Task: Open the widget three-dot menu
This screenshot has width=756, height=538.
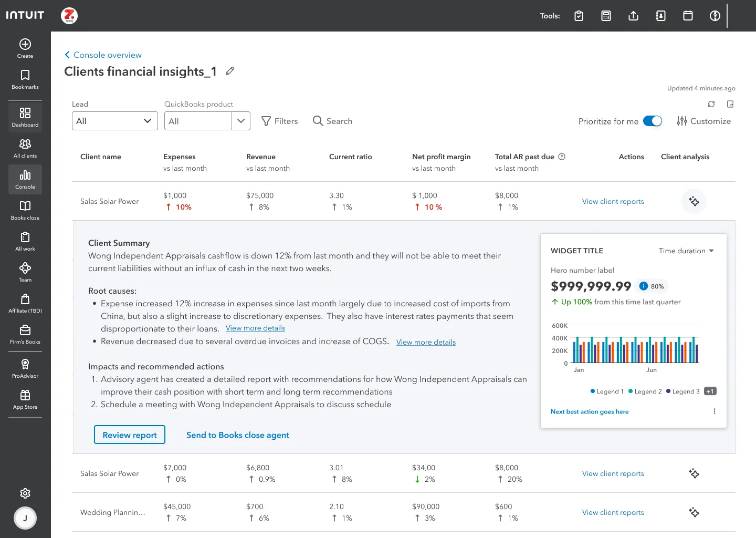Action: pos(714,411)
